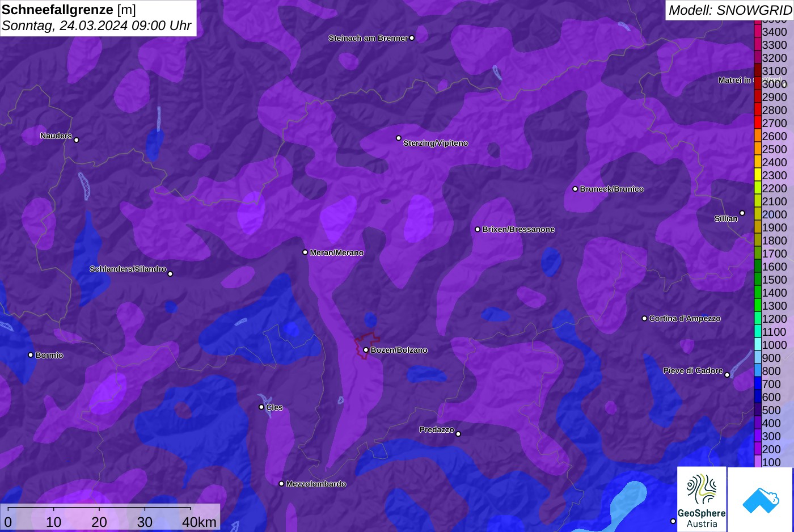Screen dimensions: 794x532
Task: Click the legend value 1200
Action: click(775, 319)
